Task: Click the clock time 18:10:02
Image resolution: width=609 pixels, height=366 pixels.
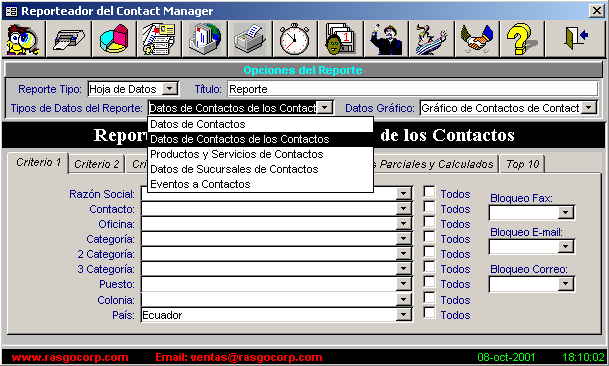Action: click(x=583, y=357)
